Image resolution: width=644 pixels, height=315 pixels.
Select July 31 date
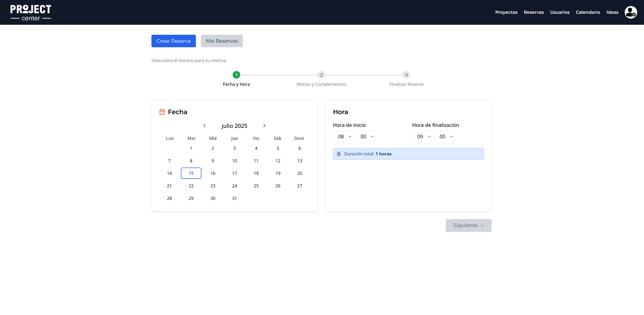[x=234, y=198]
